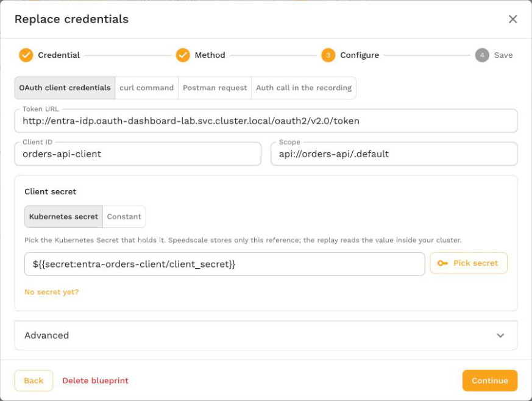The image size is (532, 401).
Task: Switch to the curl command tab
Action: [x=147, y=88]
